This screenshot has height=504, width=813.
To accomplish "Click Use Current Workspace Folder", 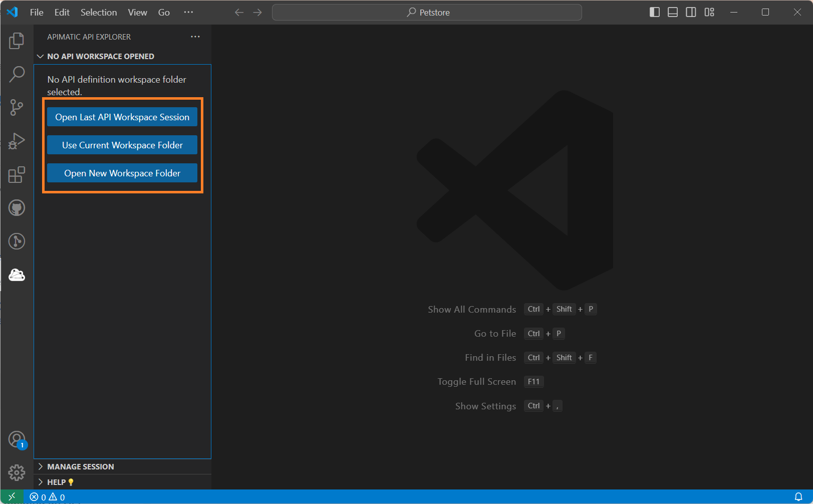I will (122, 145).
